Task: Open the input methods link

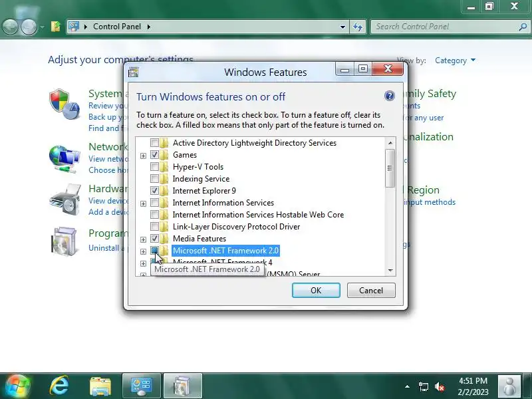Action: [x=430, y=202]
